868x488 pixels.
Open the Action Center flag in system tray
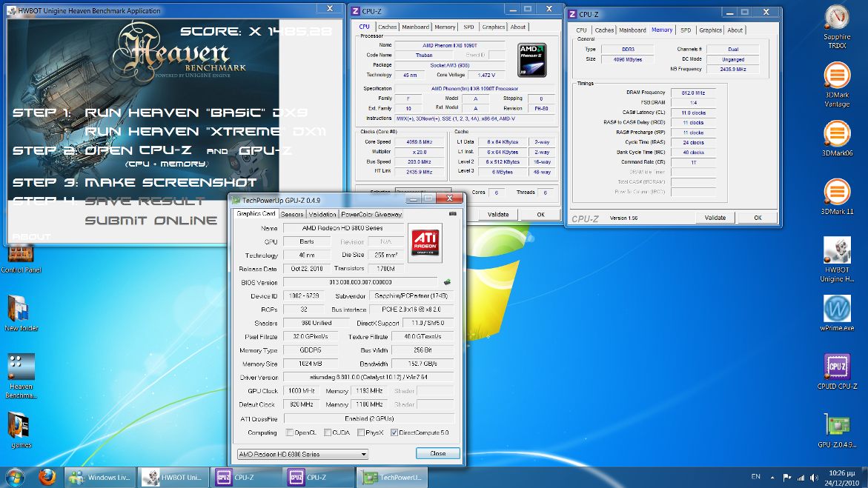coord(786,478)
